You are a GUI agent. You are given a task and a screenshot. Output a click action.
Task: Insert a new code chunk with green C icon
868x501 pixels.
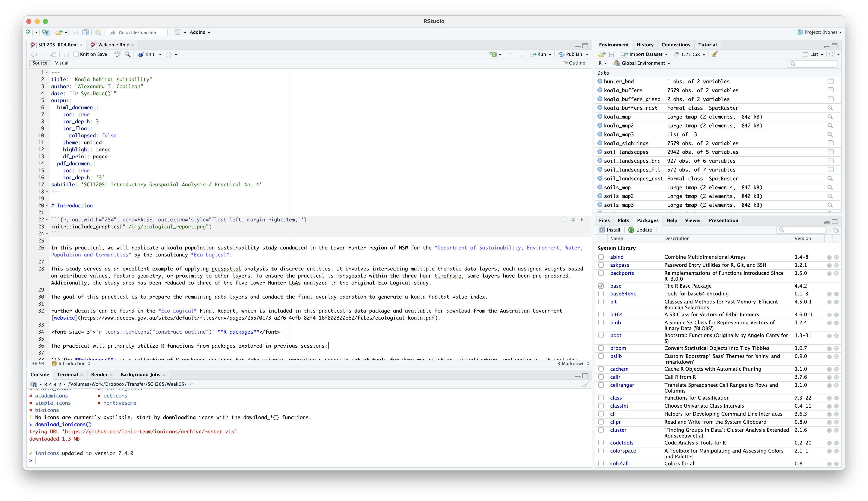point(493,54)
